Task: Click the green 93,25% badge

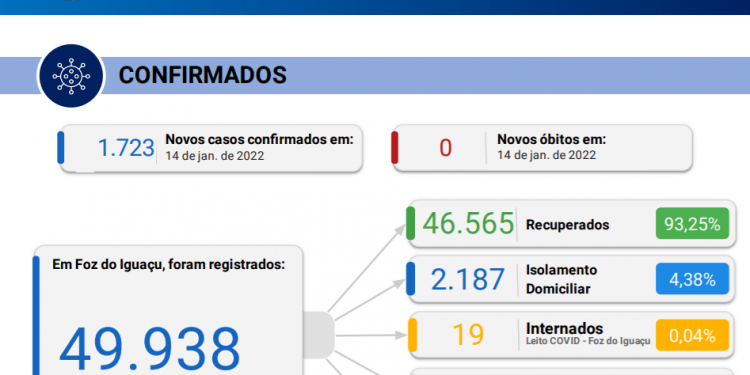Action: tap(692, 223)
